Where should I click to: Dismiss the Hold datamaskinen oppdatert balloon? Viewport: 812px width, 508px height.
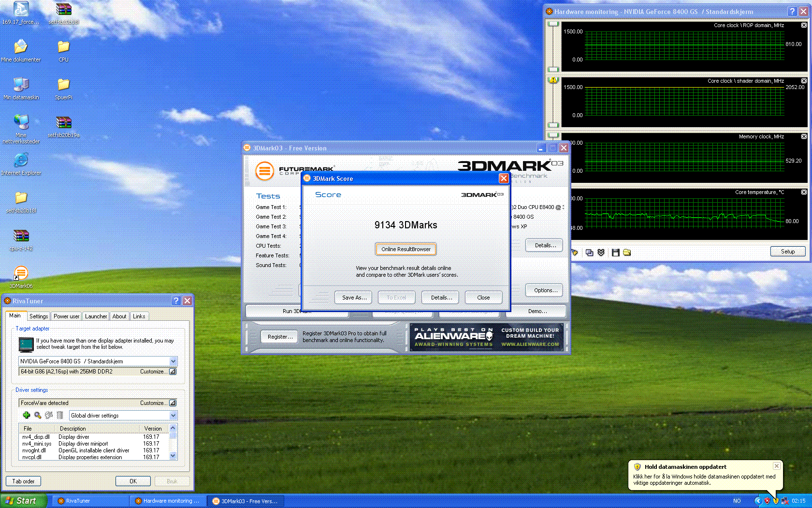tap(777, 466)
